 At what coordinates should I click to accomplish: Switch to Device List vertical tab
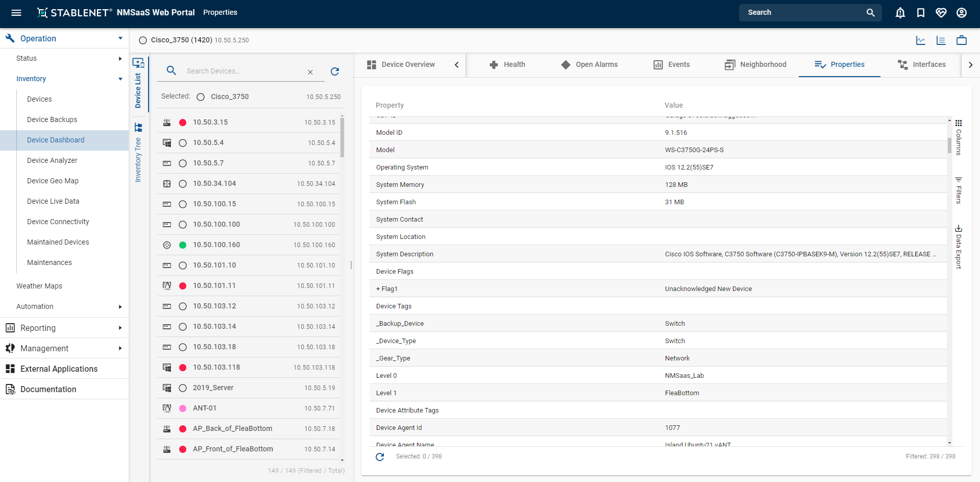click(138, 83)
